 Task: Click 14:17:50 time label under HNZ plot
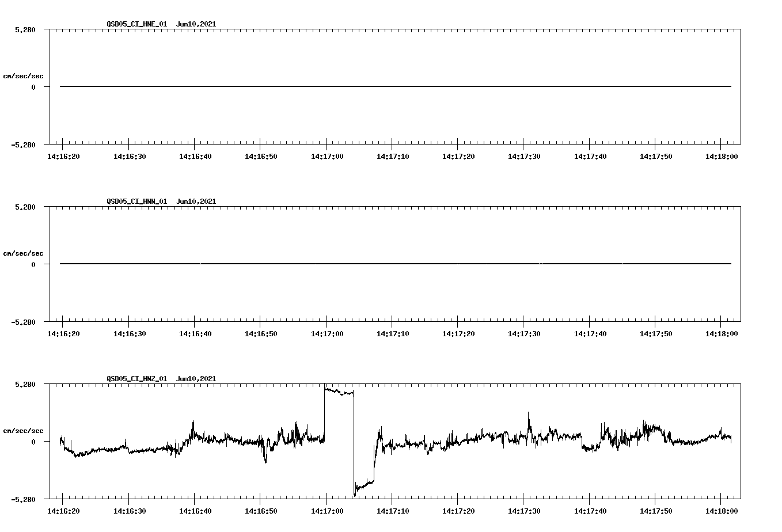(x=655, y=511)
